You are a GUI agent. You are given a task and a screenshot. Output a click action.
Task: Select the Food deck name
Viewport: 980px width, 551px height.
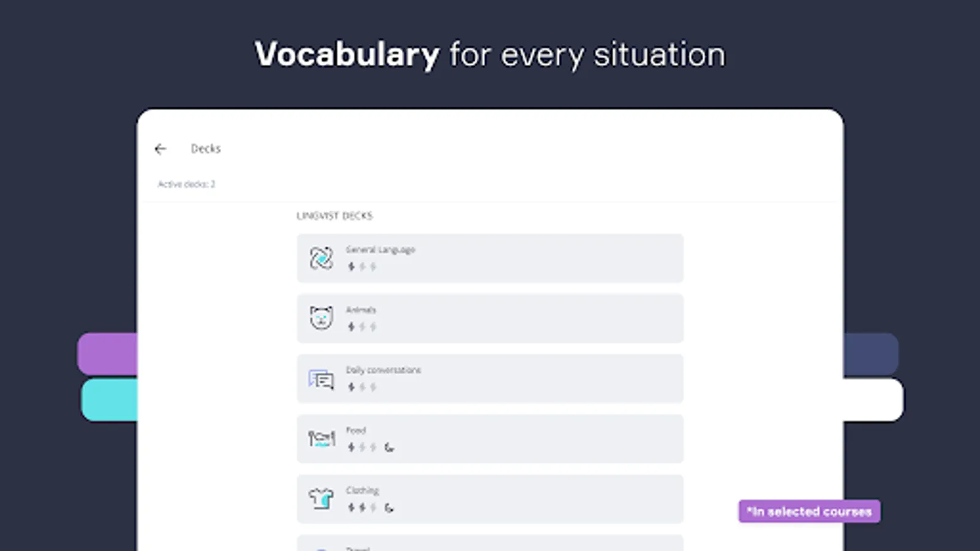coord(356,430)
